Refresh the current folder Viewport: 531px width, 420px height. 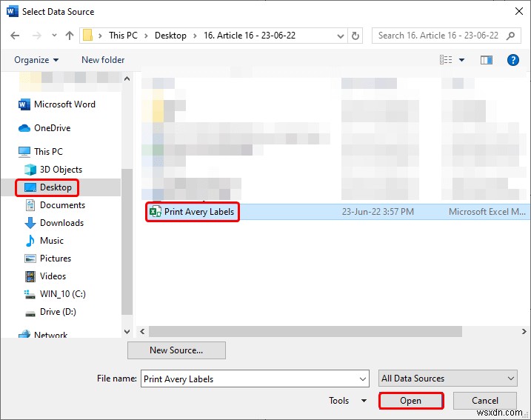click(x=355, y=36)
